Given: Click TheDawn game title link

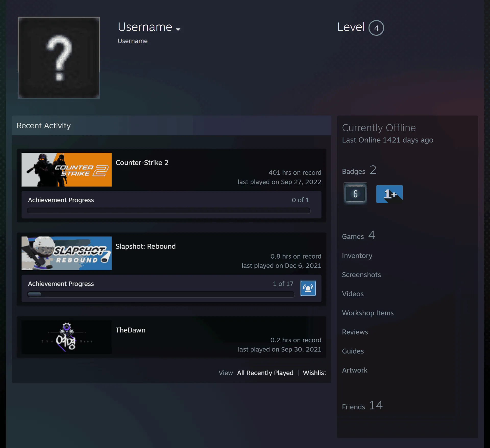Looking at the screenshot, I should [130, 330].
